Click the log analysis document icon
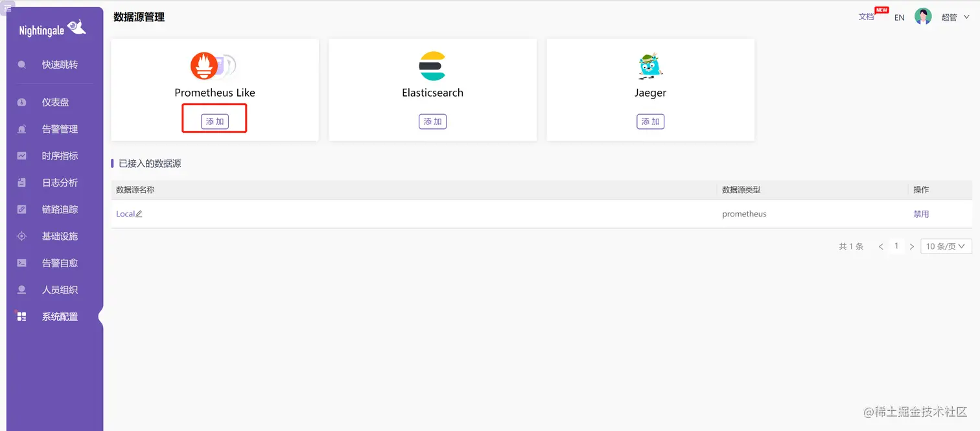 [22, 183]
